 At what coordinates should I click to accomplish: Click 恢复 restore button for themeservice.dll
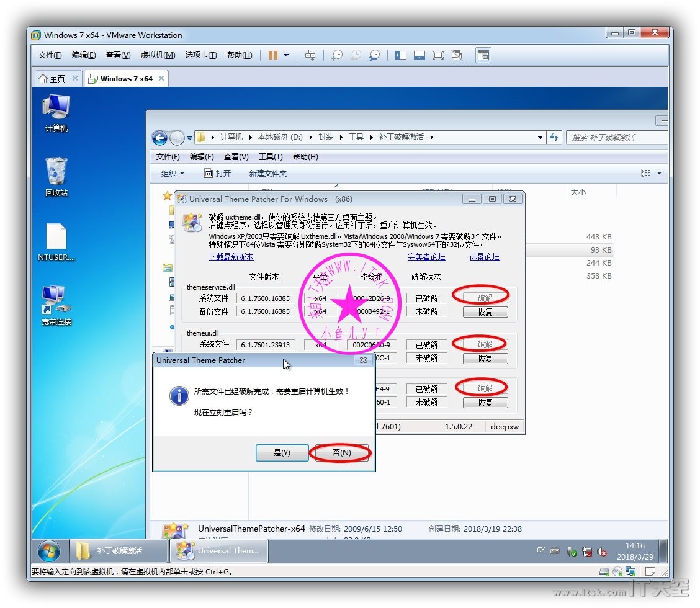[485, 312]
